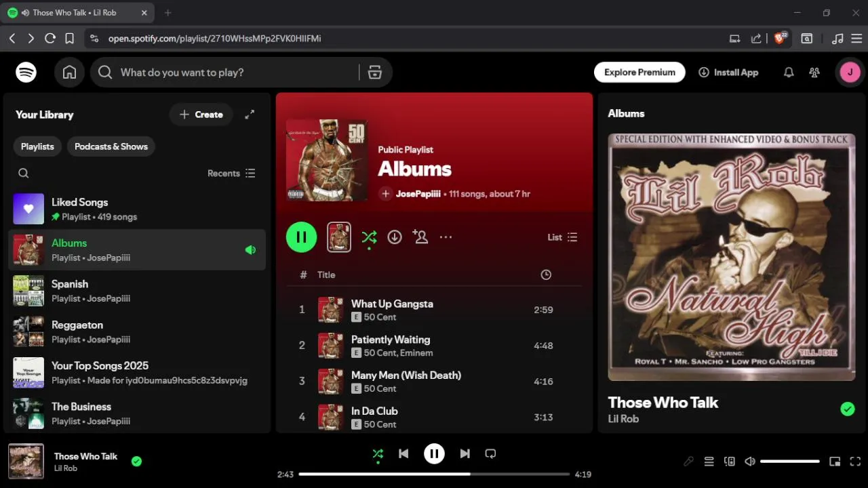The width and height of the screenshot is (868, 488).
Task: Pause playback in the bottom player bar
Action: pos(434,454)
